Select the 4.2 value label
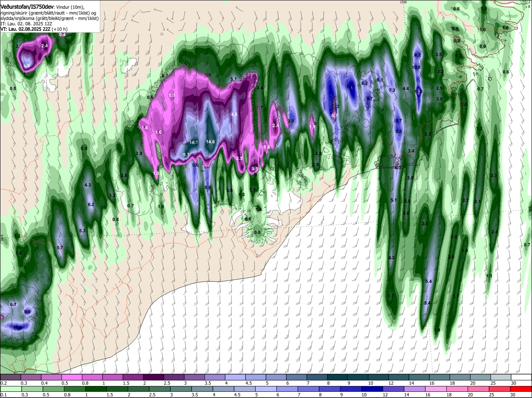This screenshot has width=532, height=398. [391, 258]
